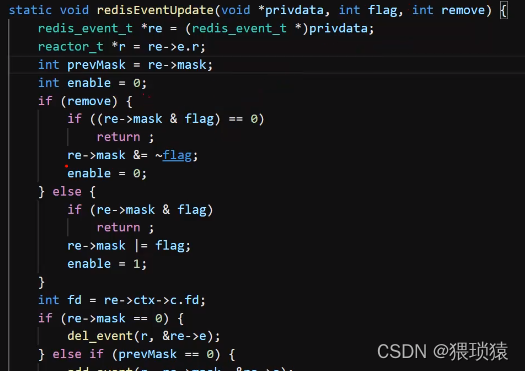This screenshot has height=371, width=525.
Task: Click the "enable = 0;" assignment inside remove block
Action: click(107, 173)
